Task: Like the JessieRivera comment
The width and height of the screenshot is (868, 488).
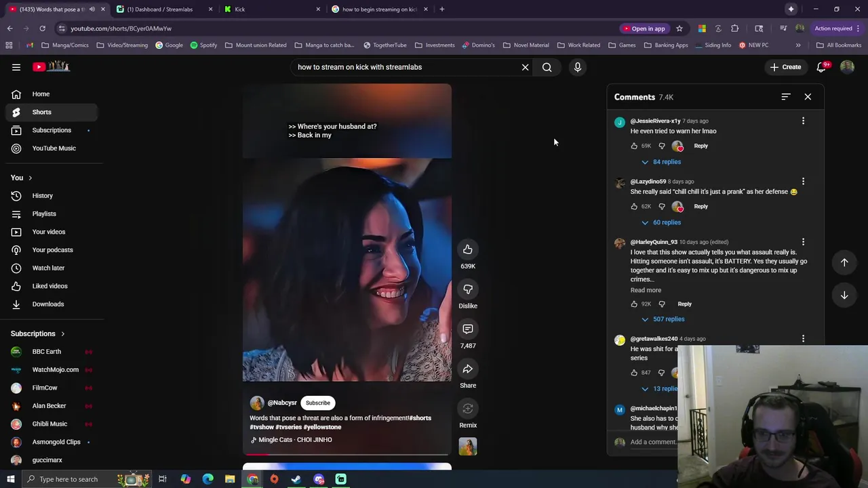Action: [634, 146]
